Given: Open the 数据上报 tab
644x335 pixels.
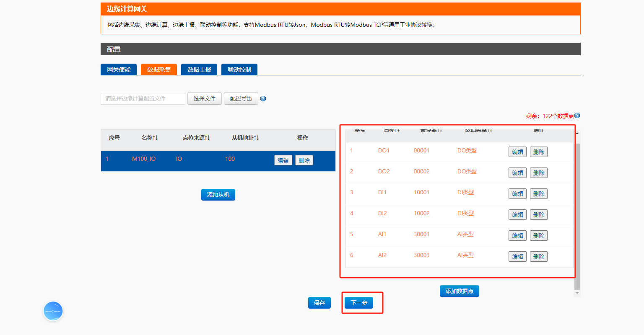Looking at the screenshot, I should 199,70.
